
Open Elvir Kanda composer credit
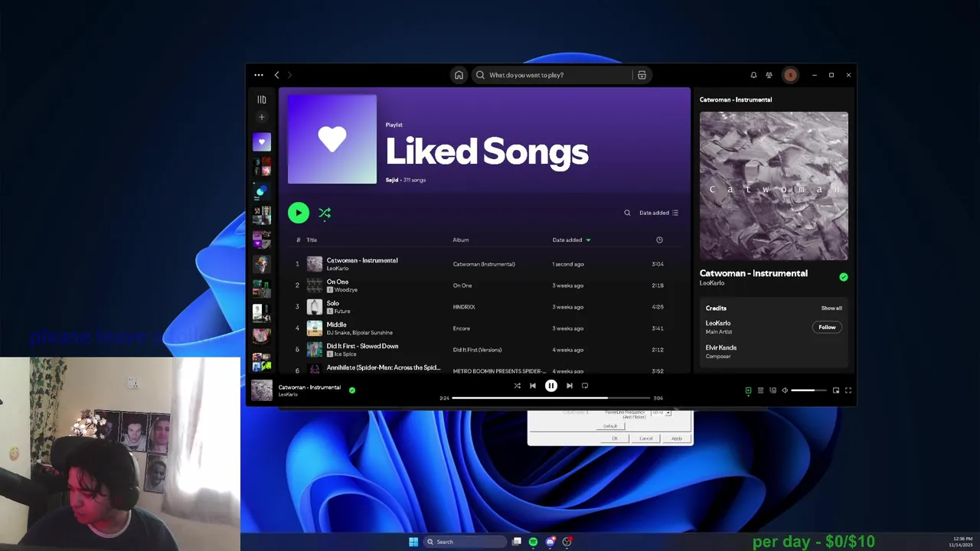(x=721, y=347)
